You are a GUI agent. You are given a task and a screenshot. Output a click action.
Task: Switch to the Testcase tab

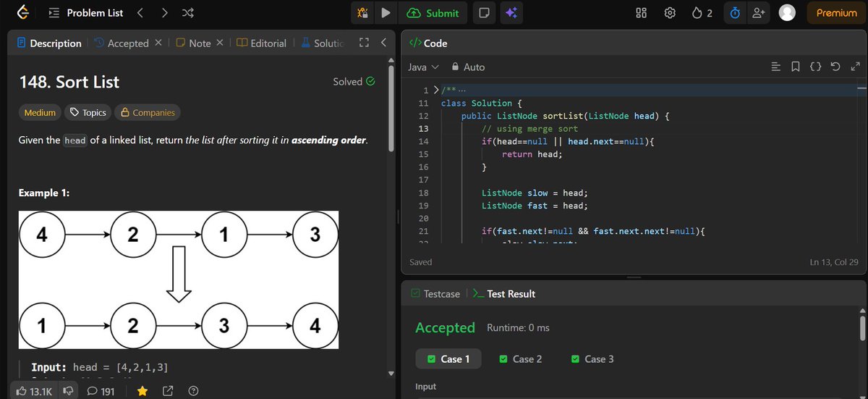(x=435, y=294)
